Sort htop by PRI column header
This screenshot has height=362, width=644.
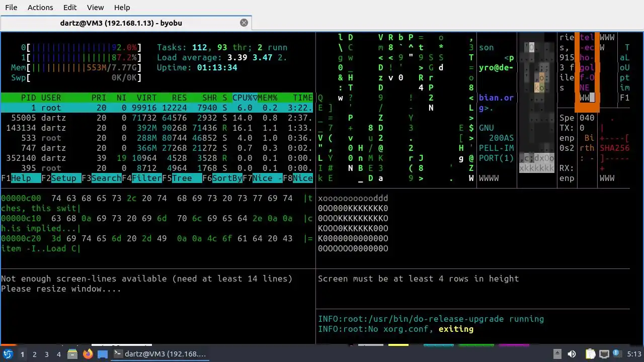99,98
